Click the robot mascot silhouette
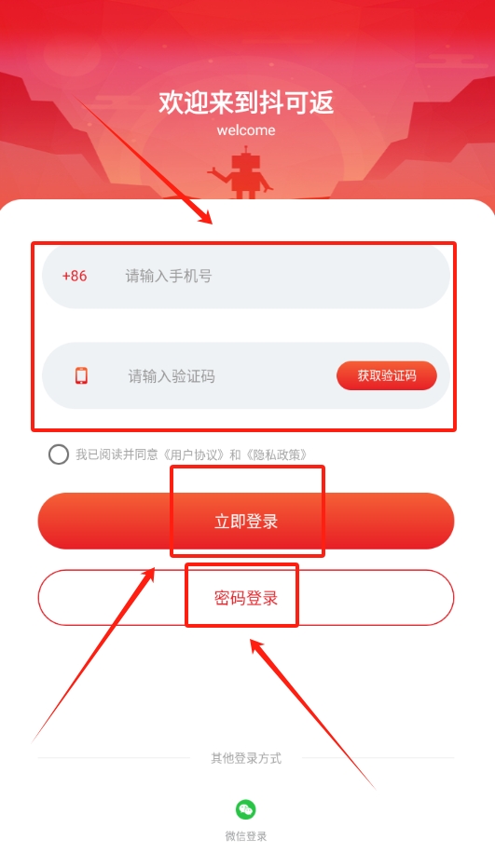495x868 pixels. pos(241,172)
